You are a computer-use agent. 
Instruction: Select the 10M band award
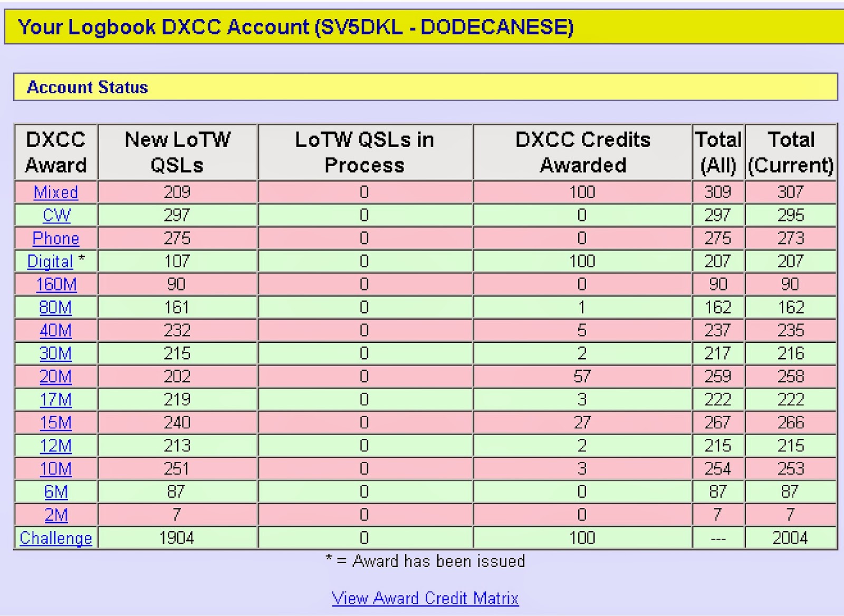(55, 469)
